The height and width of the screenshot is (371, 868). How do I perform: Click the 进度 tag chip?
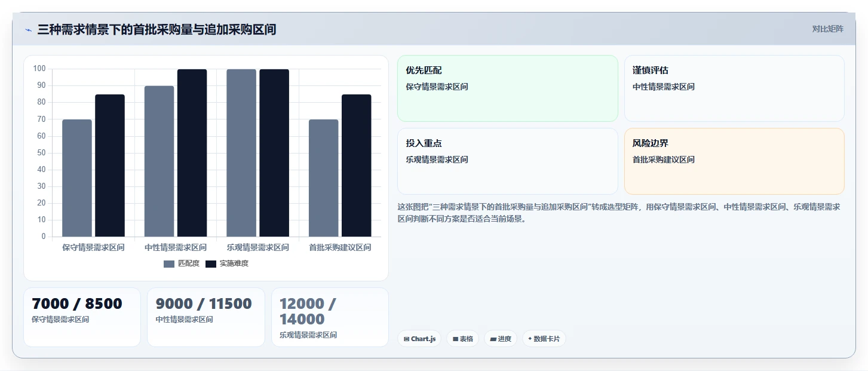pos(501,339)
